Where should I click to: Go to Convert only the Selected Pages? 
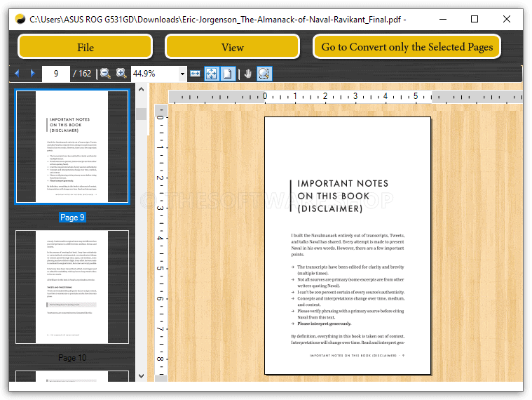(407, 47)
